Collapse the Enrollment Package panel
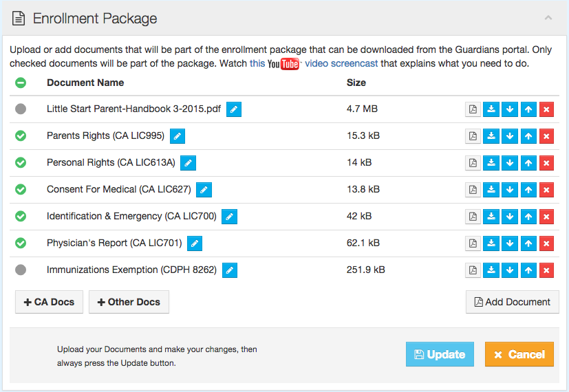The width and height of the screenshot is (569, 392). (548, 19)
